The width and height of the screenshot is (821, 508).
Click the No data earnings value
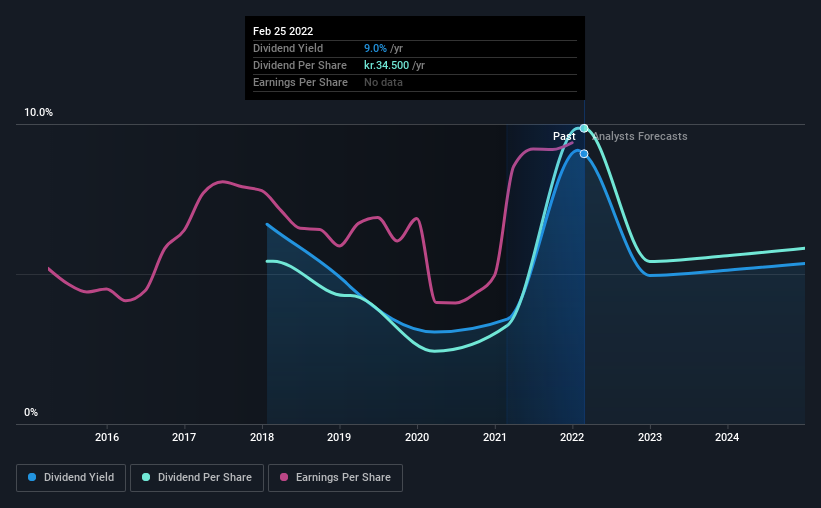[x=383, y=82]
